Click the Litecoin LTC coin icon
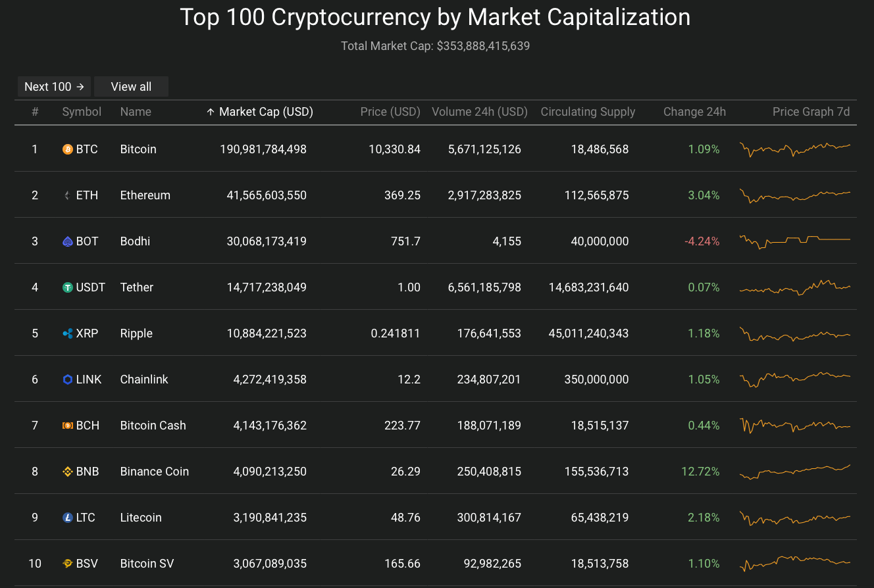 (x=67, y=518)
